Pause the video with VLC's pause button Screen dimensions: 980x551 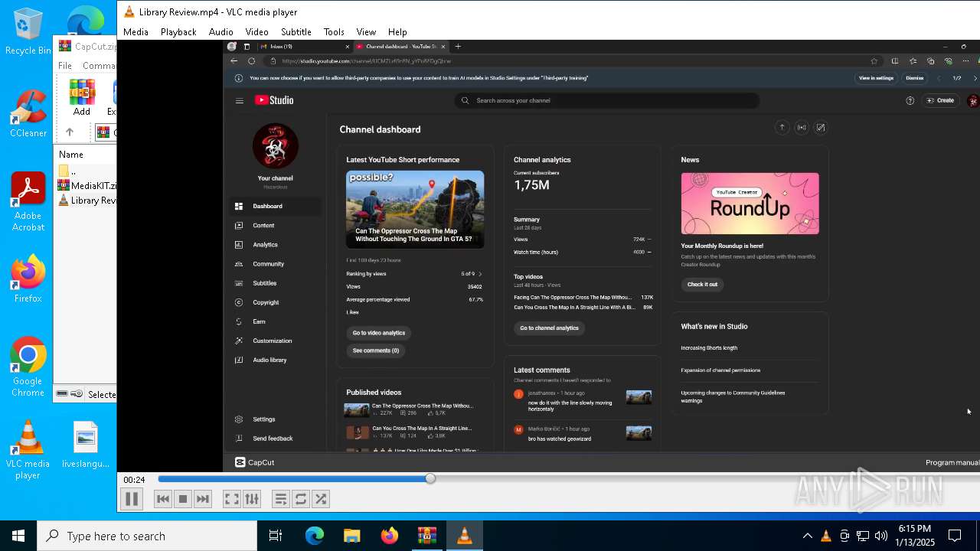coord(132,499)
